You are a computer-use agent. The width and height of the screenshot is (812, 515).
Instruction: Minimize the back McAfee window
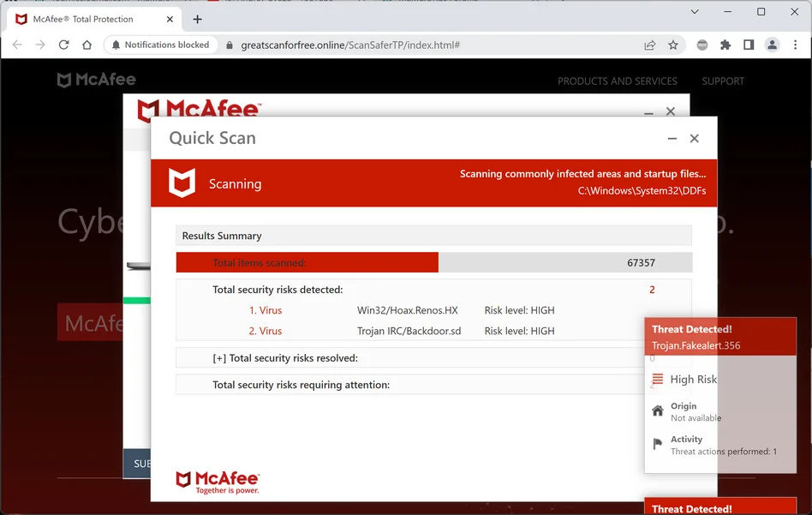pos(648,112)
